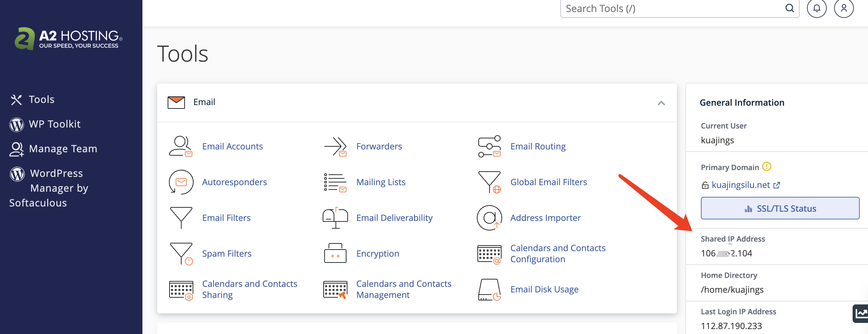The height and width of the screenshot is (334, 868).
Task: Click the search magnifier icon
Action: pos(789,8)
